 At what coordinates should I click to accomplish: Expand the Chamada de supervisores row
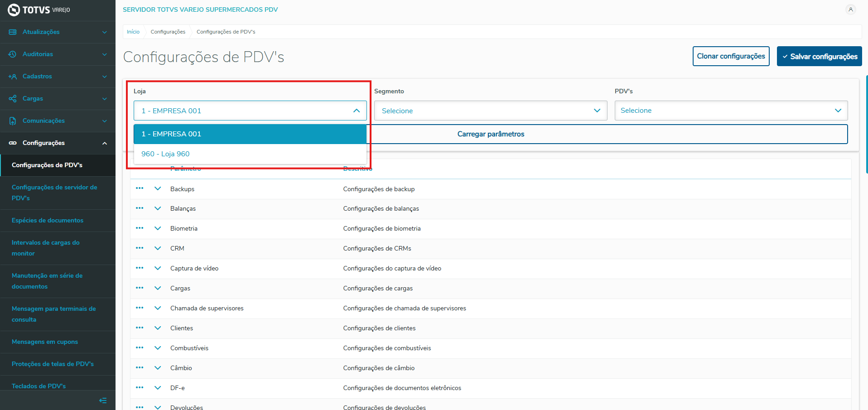[158, 308]
